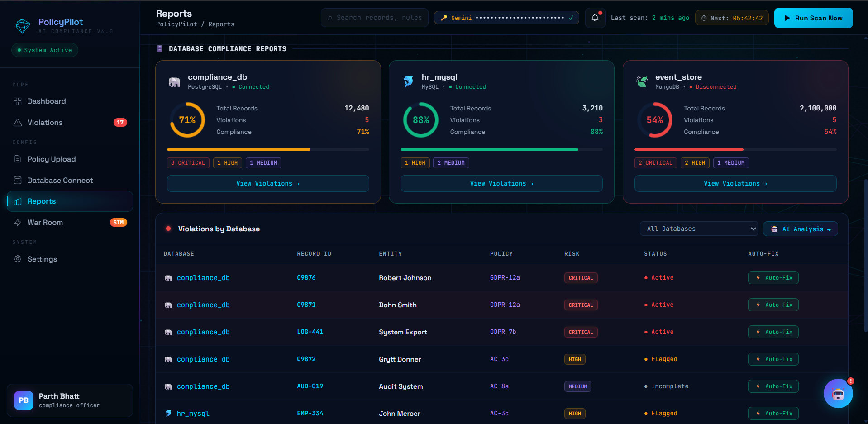View Violations for event_store
The height and width of the screenshot is (424, 868).
click(735, 184)
